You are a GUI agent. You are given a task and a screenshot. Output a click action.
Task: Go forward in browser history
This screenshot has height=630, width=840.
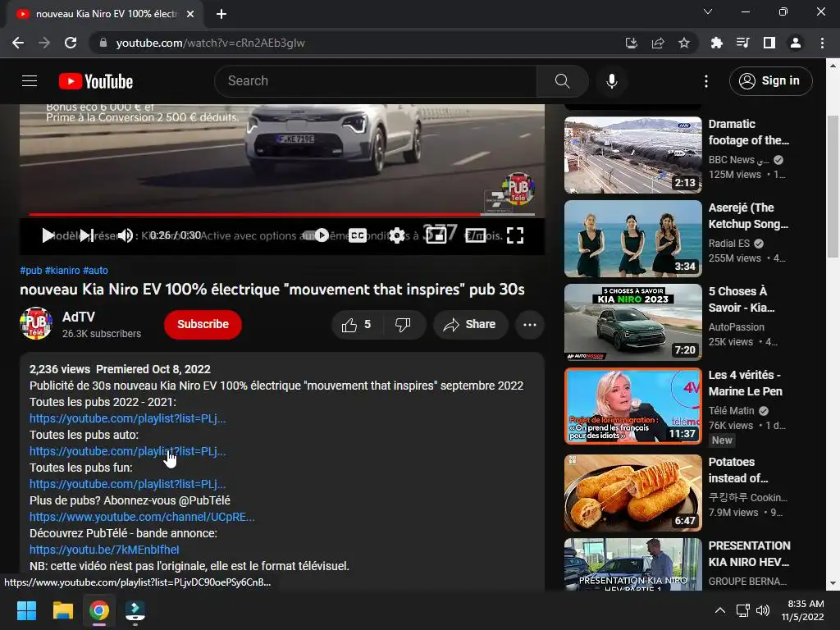[x=44, y=43]
